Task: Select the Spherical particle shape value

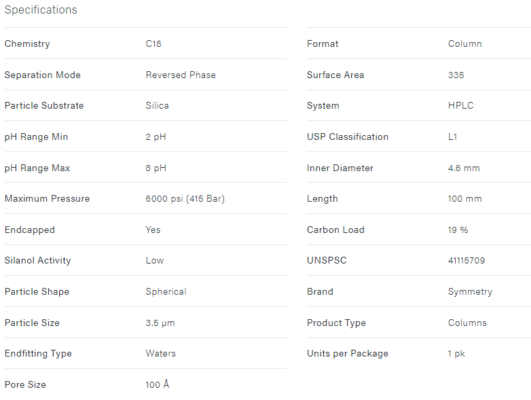Action: 166,292
